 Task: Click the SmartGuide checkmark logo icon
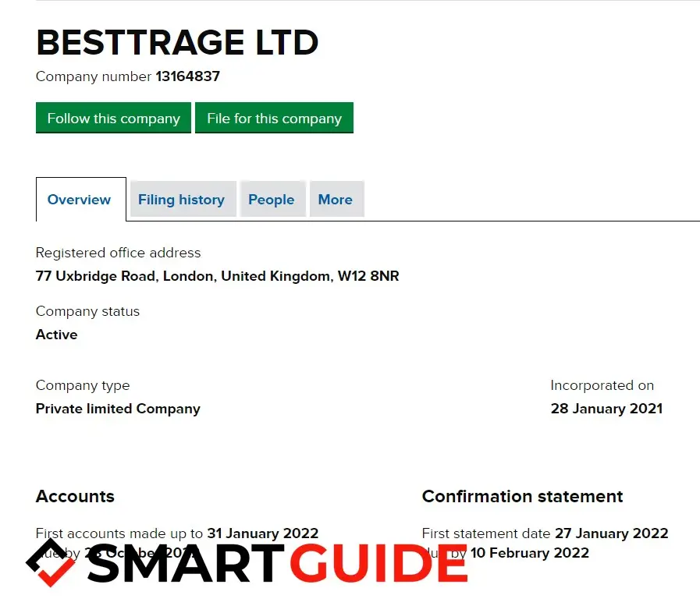pos(51,562)
